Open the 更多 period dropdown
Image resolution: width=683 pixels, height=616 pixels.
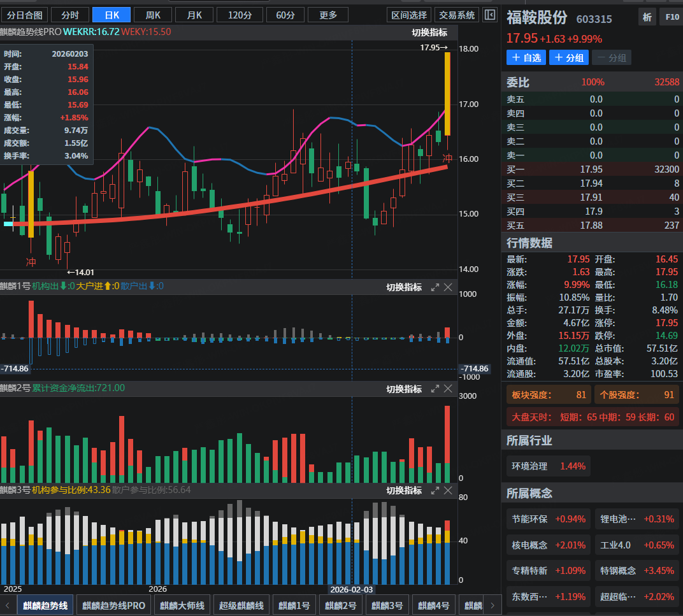pyautogui.click(x=327, y=15)
